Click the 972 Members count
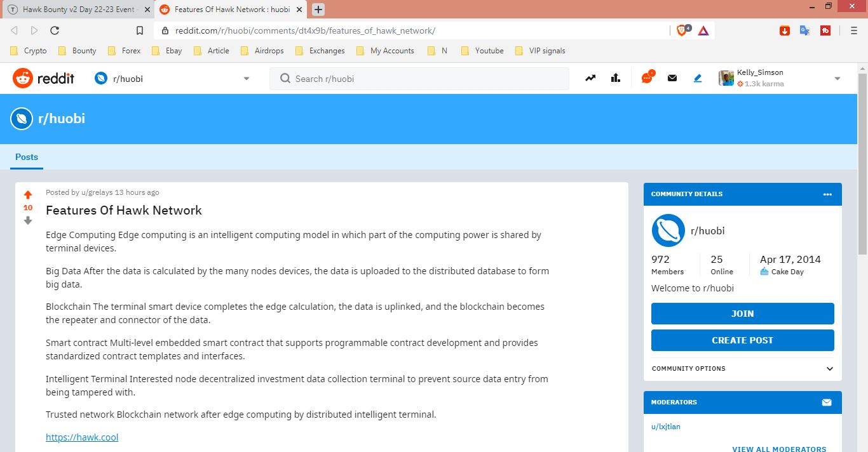The height and width of the screenshot is (452, 868). click(667, 265)
